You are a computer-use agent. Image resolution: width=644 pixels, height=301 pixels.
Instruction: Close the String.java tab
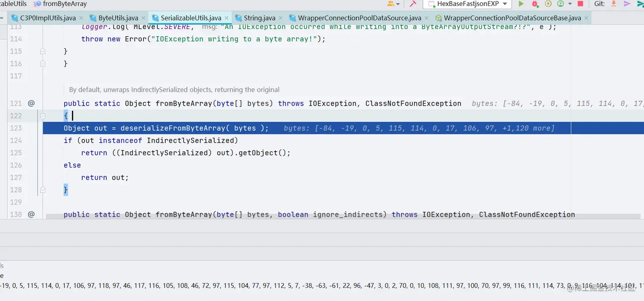pos(281,18)
